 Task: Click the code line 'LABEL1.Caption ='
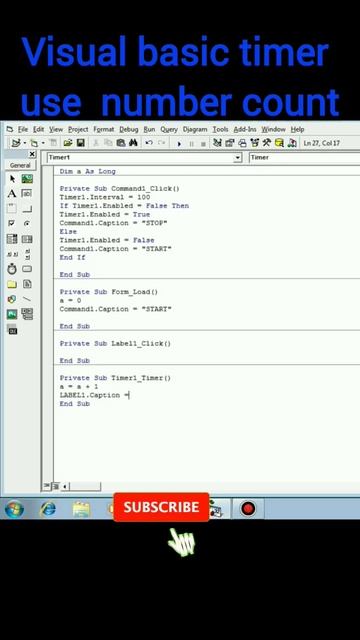point(94,395)
